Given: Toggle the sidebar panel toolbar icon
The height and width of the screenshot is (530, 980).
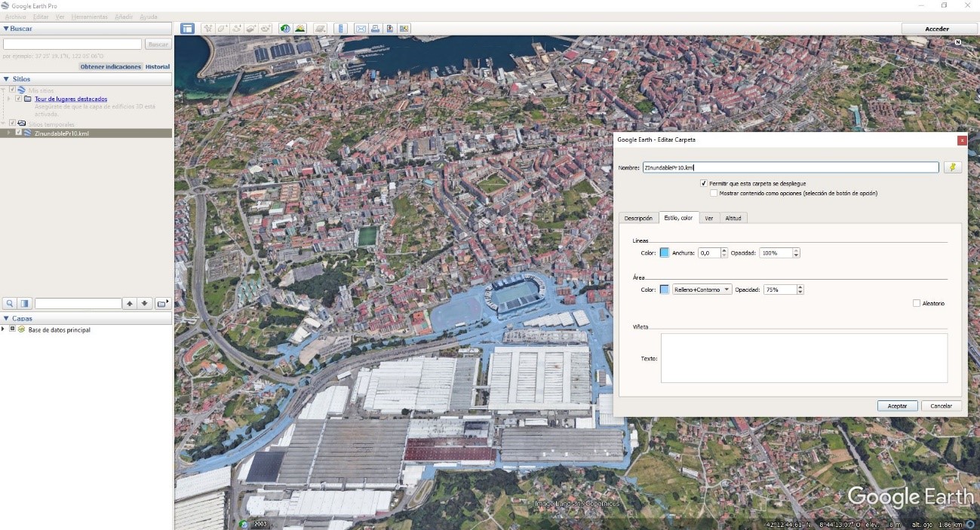Looking at the screenshot, I should click(187, 29).
